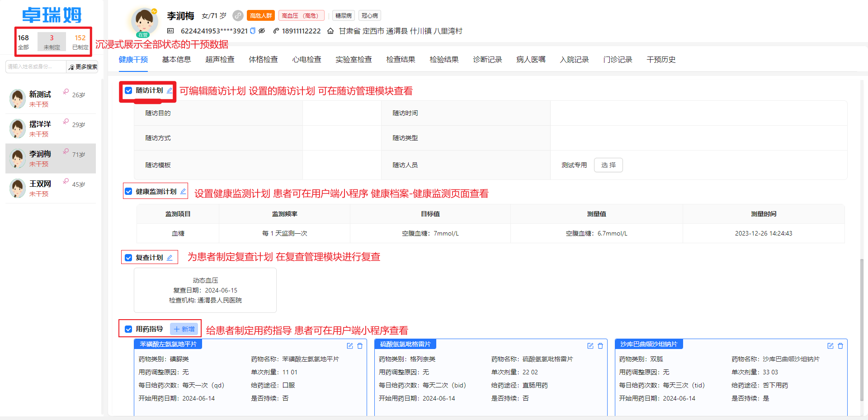
Task: Toggle the 健康监测计划 checkbox off
Action: pos(128,191)
